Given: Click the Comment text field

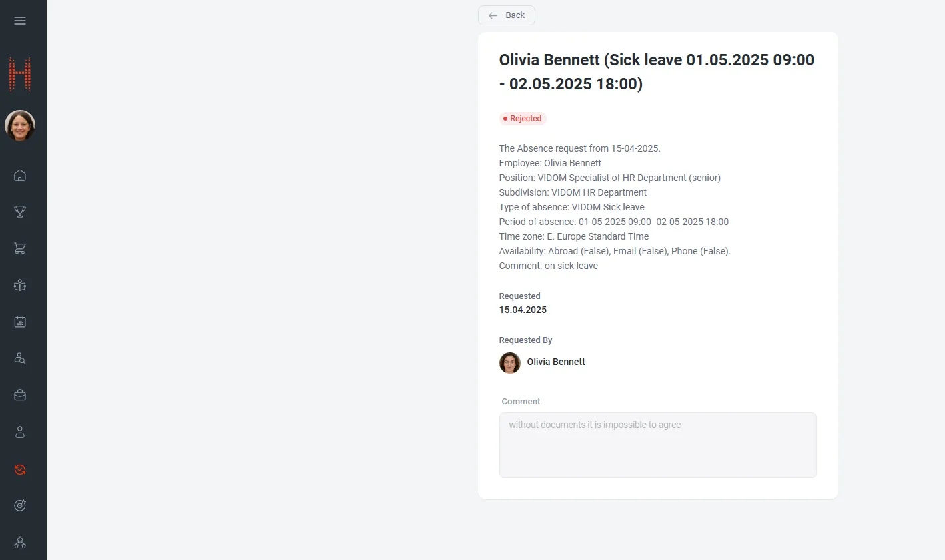Looking at the screenshot, I should 657,445.
